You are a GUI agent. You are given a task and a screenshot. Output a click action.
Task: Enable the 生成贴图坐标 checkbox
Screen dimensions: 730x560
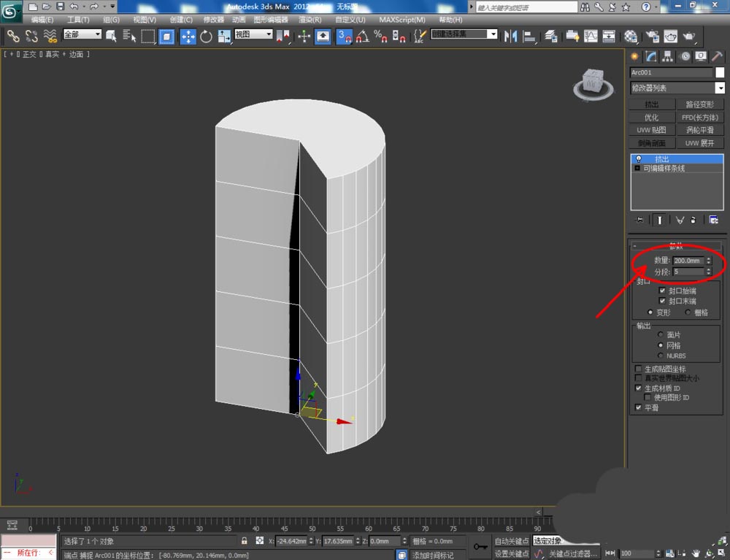pos(639,369)
